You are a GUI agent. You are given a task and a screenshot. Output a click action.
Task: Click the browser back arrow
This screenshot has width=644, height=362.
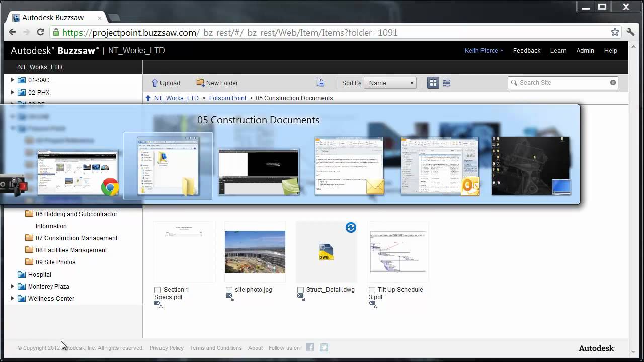[13, 32]
